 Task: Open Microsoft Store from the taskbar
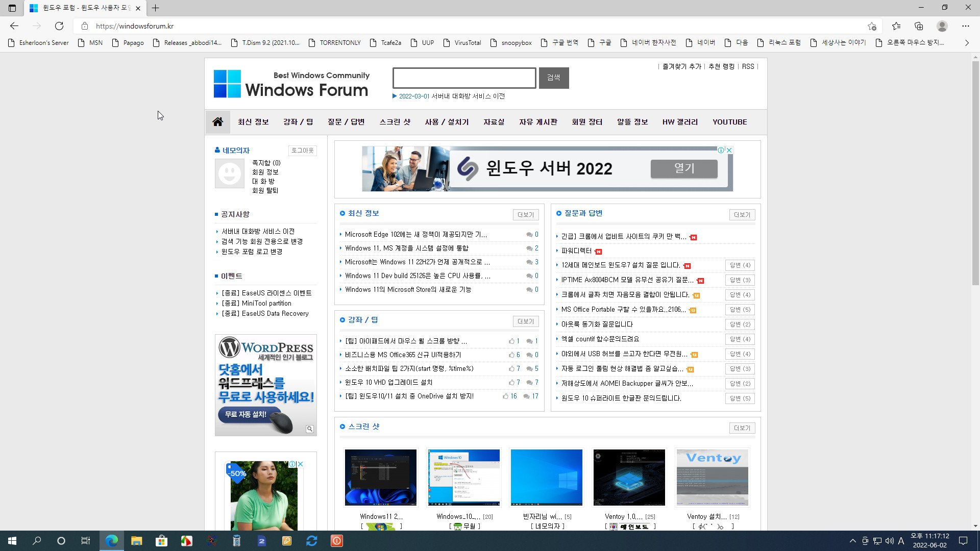[161, 541]
